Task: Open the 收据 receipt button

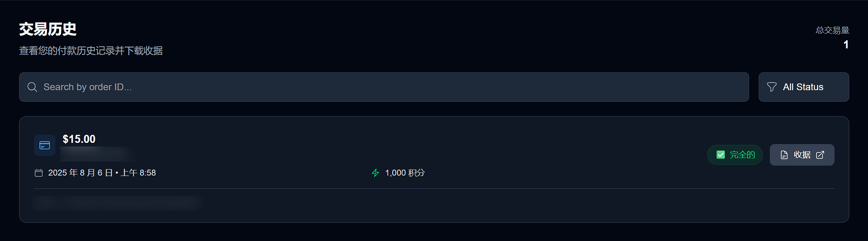Action: pos(802,155)
